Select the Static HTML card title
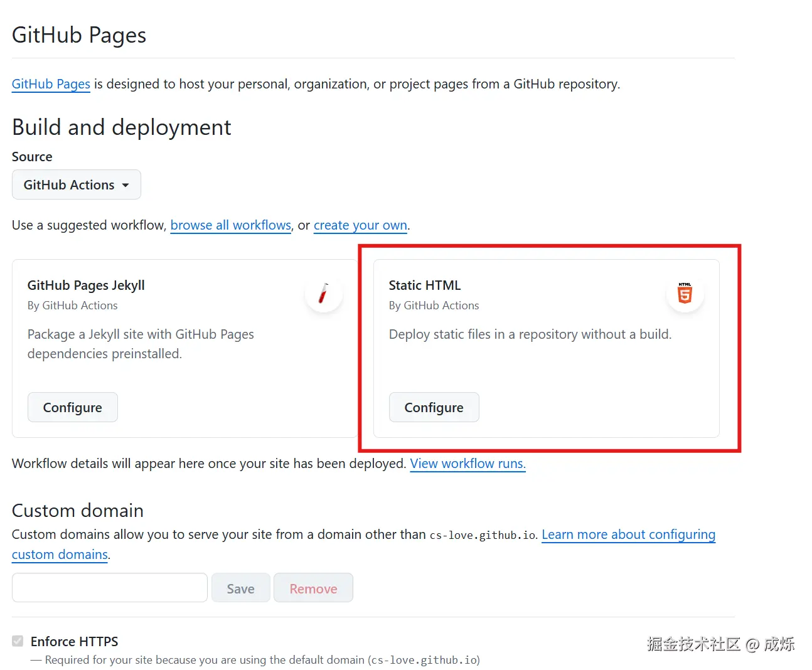 pos(425,285)
